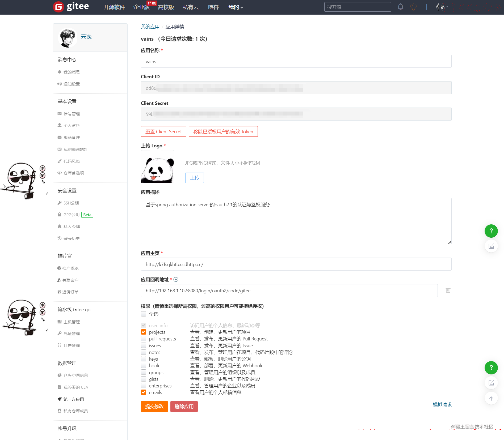Viewport: 504px width, 440px height.
Task: Click the 应用主页 URL input field
Action: (296, 264)
